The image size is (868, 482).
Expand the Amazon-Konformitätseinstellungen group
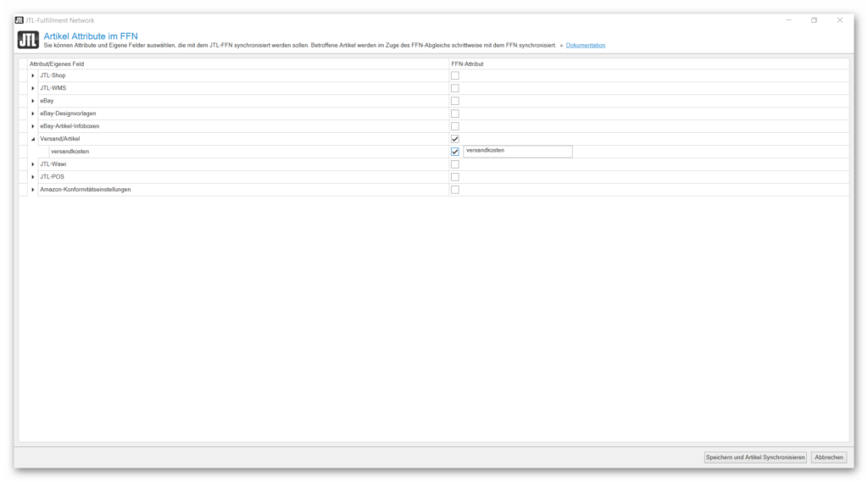[x=33, y=190]
